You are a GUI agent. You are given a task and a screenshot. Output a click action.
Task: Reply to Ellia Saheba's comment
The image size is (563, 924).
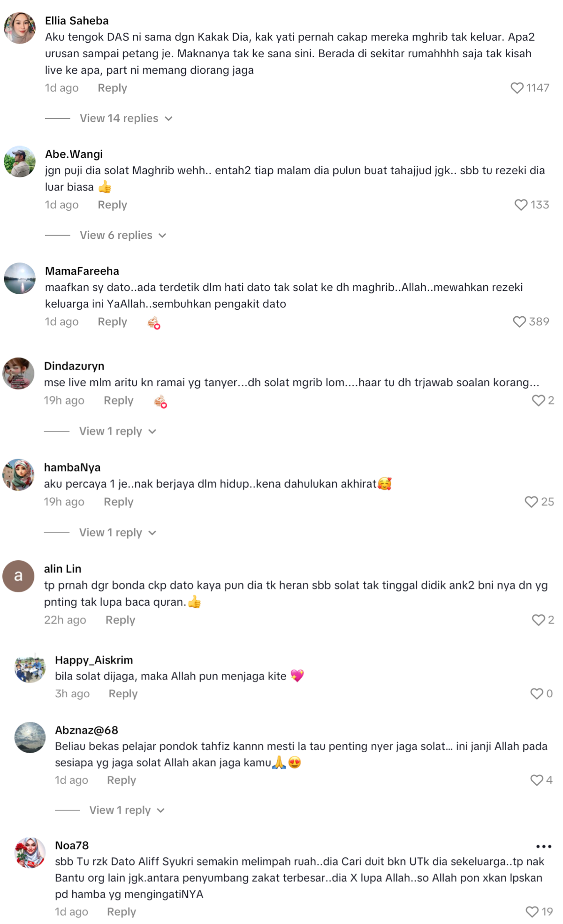(x=112, y=88)
